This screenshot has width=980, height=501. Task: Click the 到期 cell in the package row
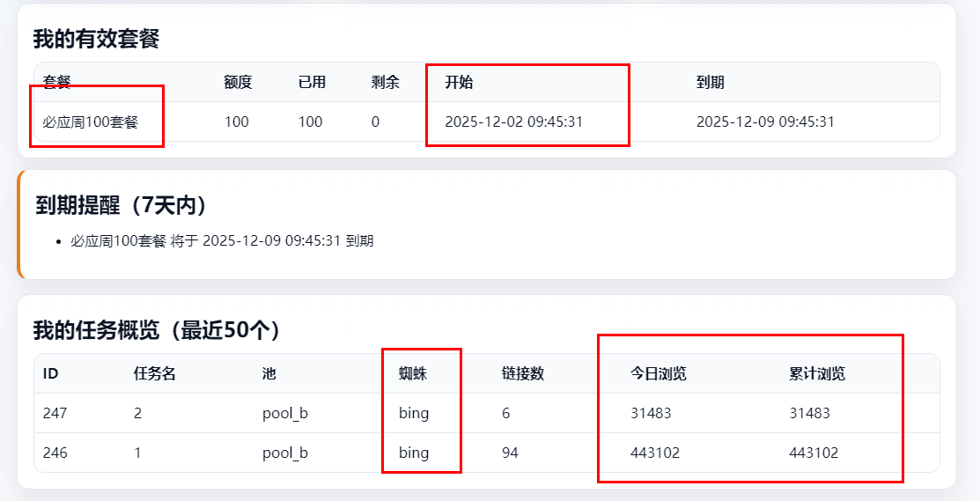(765, 122)
